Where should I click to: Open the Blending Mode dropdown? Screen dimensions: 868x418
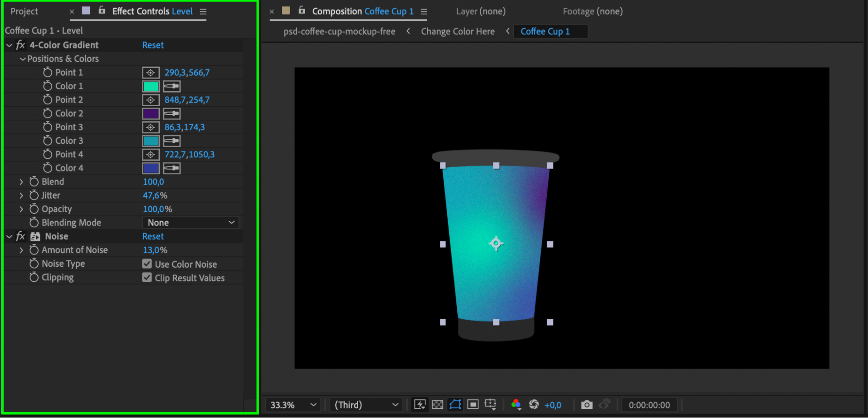[x=190, y=223]
